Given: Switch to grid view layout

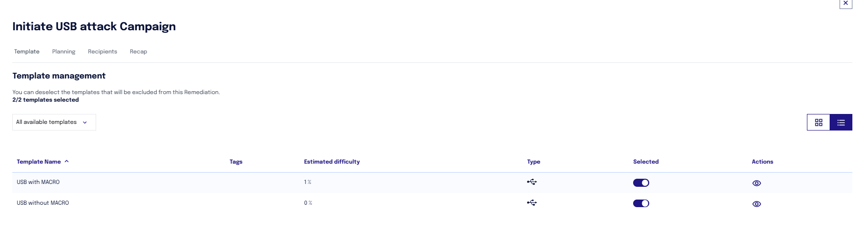Looking at the screenshot, I should click(x=818, y=122).
